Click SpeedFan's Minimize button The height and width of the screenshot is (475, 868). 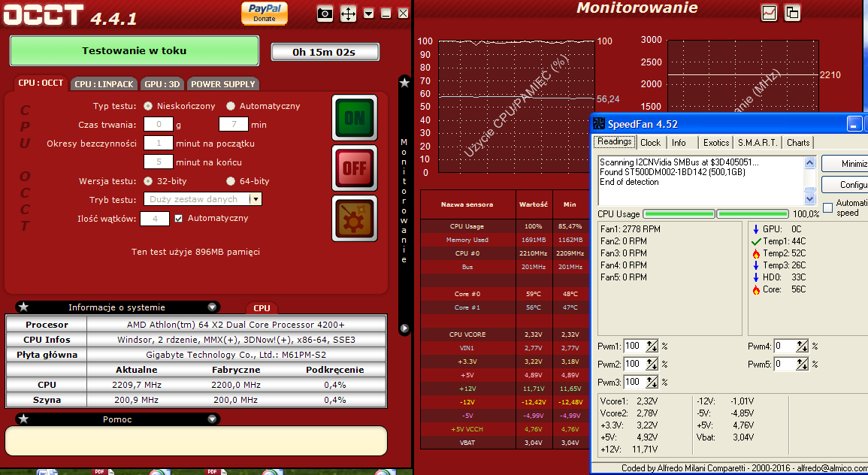coord(845,164)
